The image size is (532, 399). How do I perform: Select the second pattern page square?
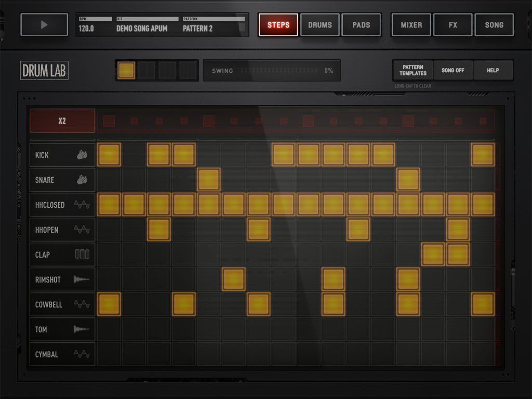[x=147, y=70]
